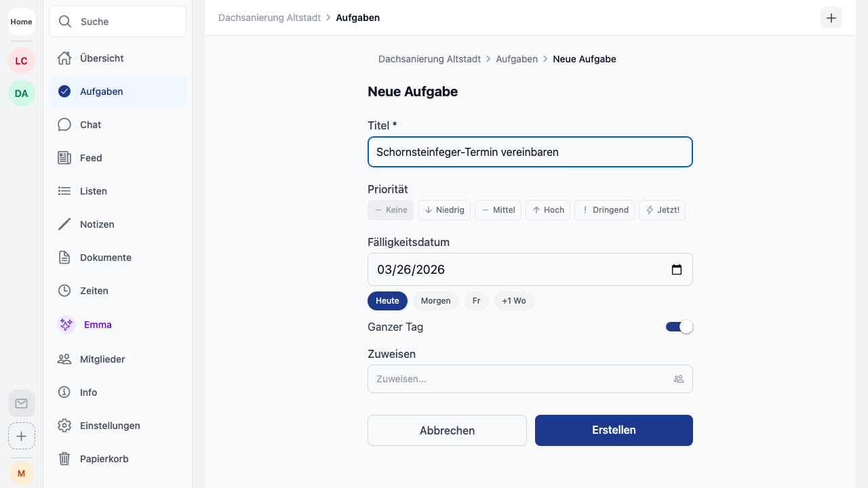Open the Papierkorb trash icon
Image resolution: width=868 pixels, height=488 pixels.
pos(64,459)
